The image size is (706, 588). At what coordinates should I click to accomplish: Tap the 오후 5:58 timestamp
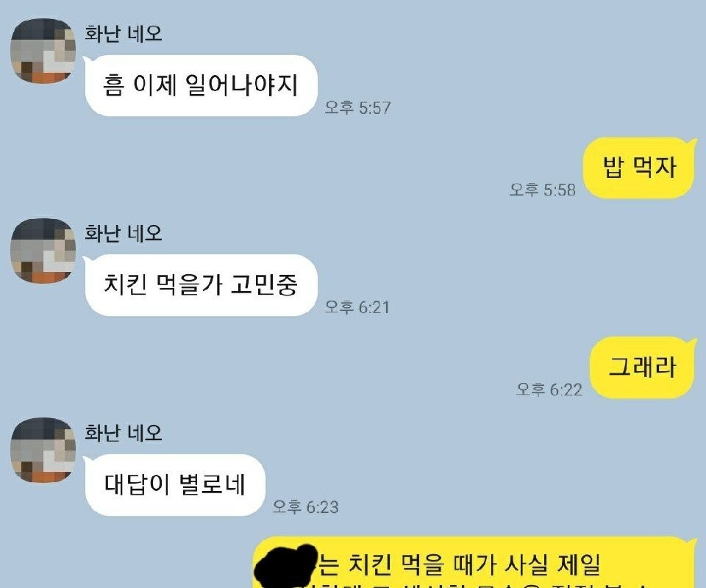[543, 190]
